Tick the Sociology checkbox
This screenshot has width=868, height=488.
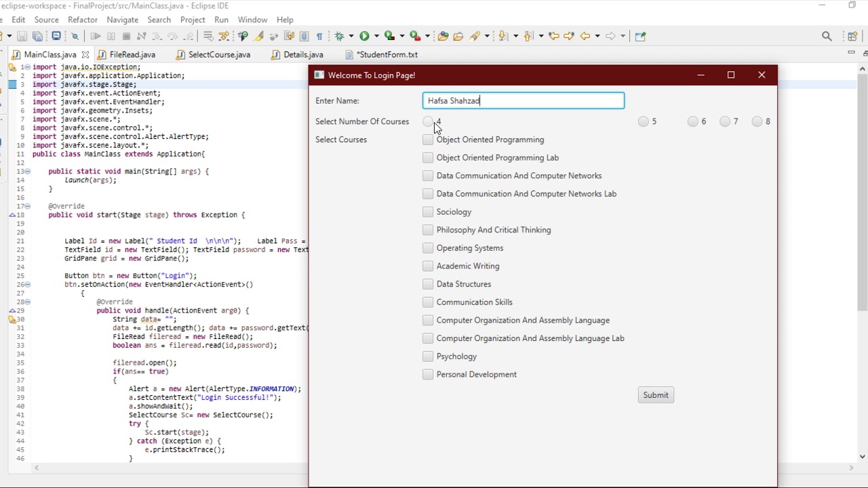pos(428,212)
